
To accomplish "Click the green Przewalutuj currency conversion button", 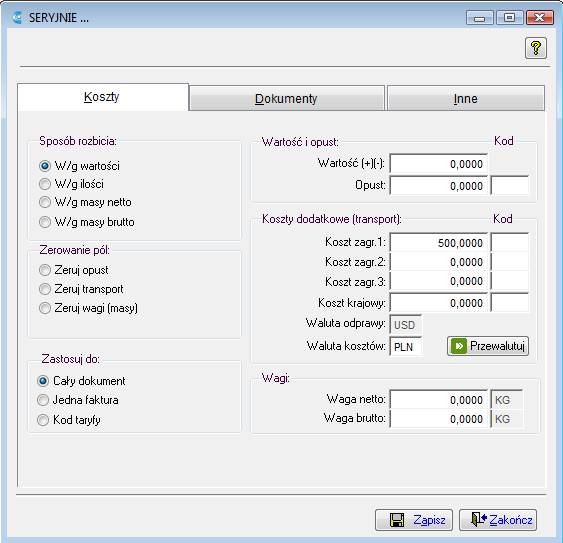I will pyautogui.click(x=488, y=346).
